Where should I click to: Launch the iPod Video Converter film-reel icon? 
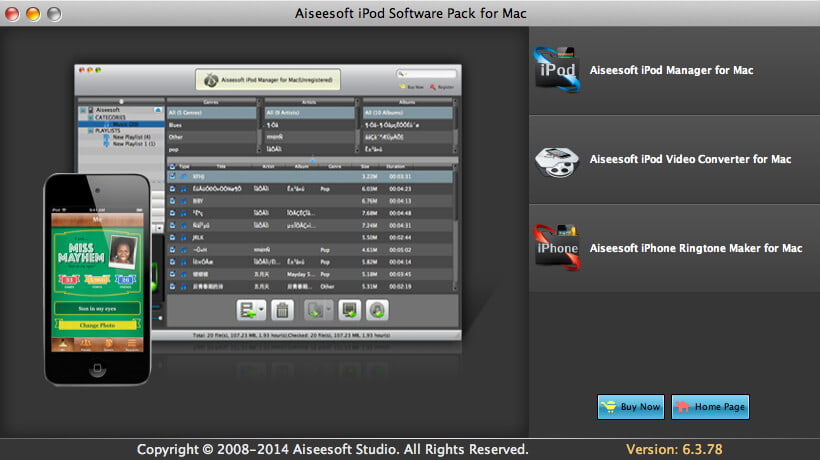click(x=557, y=161)
